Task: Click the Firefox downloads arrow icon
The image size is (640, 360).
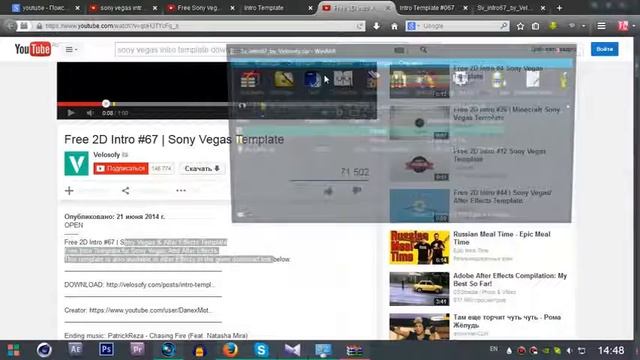Action: coord(376,26)
